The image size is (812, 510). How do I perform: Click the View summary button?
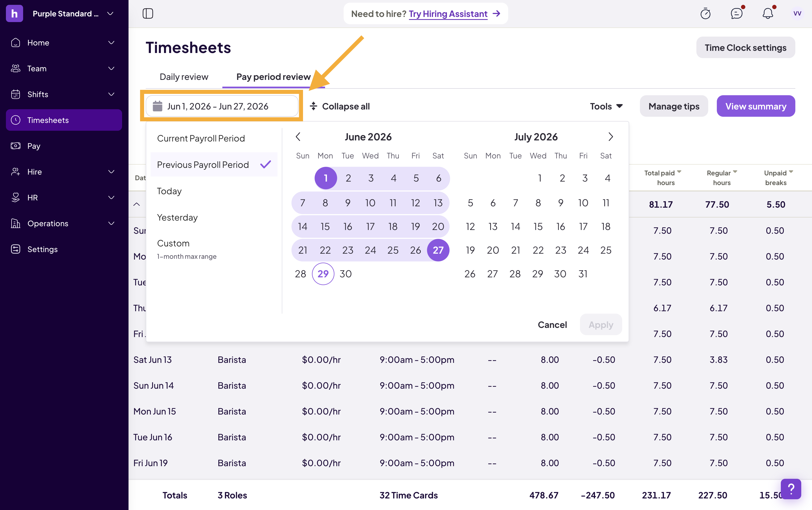756,106
